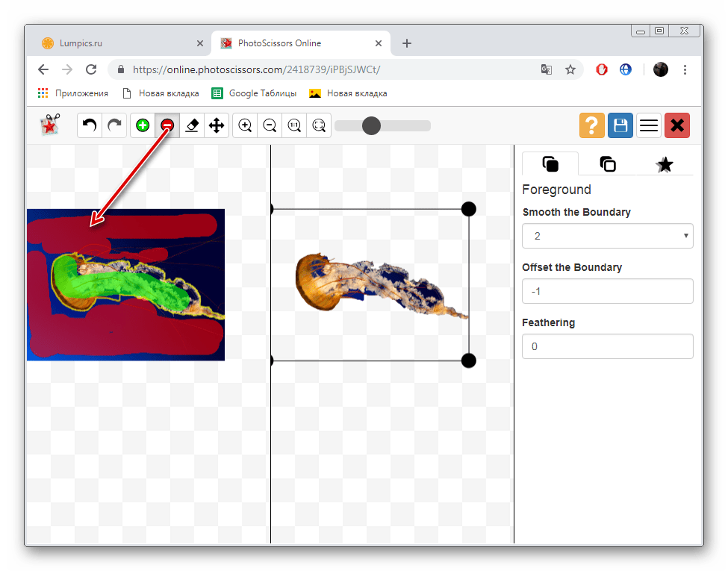Zoom in using magnifier plus icon
This screenshot has height=571, width=728.
click(x=245, y=125)
